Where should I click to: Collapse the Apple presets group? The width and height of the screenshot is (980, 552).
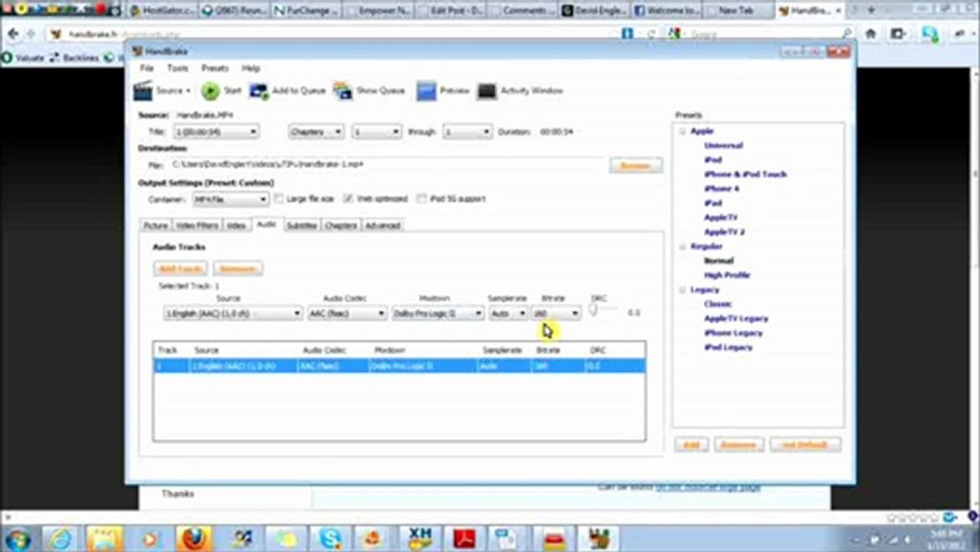click(682, 131)
